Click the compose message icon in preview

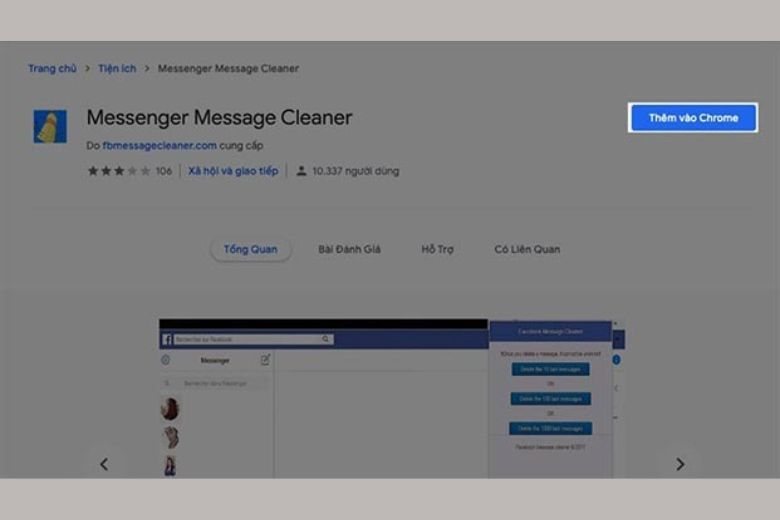point(265,360)
